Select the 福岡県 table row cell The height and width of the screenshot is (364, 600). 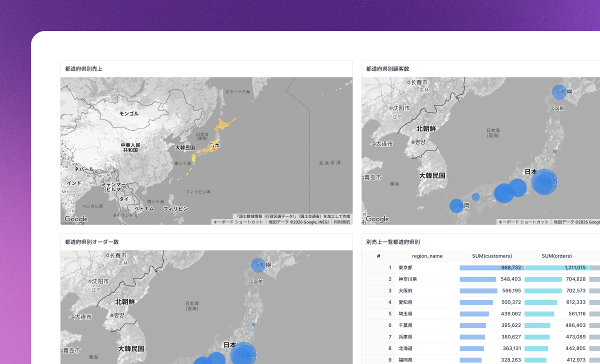[405, 359]
